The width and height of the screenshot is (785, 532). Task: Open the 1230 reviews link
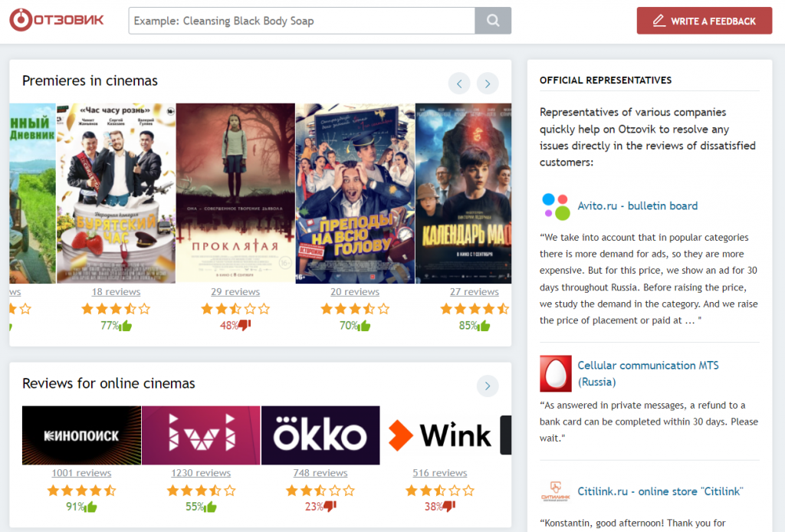[x=201, y=473]
